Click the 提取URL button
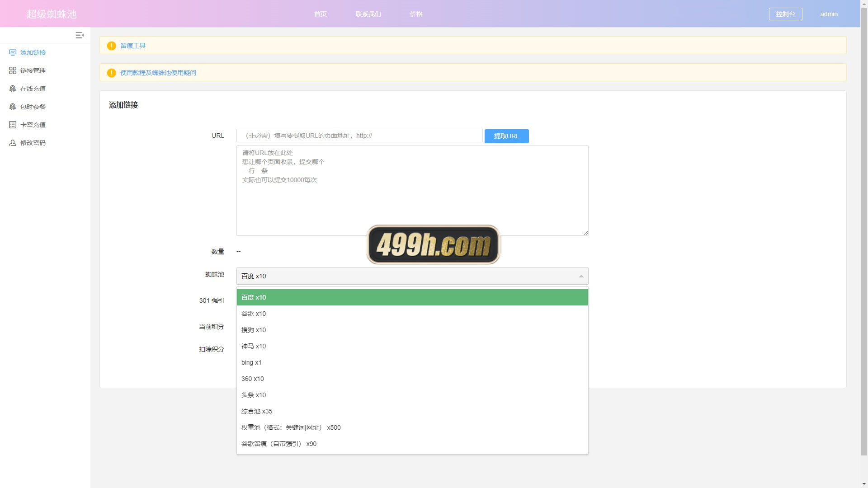Image resolution: width=868 pixels, height=488 pixels. [x=507, y=136]
